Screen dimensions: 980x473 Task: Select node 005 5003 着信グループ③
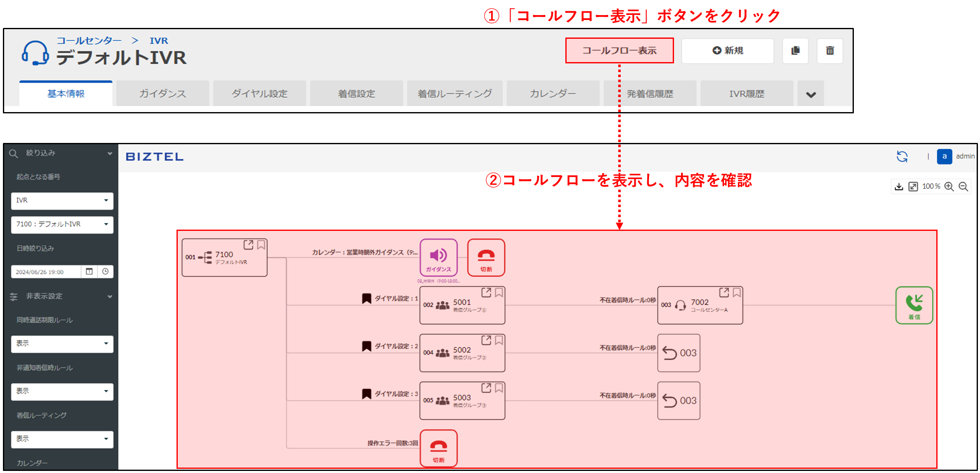pos(462,401)
